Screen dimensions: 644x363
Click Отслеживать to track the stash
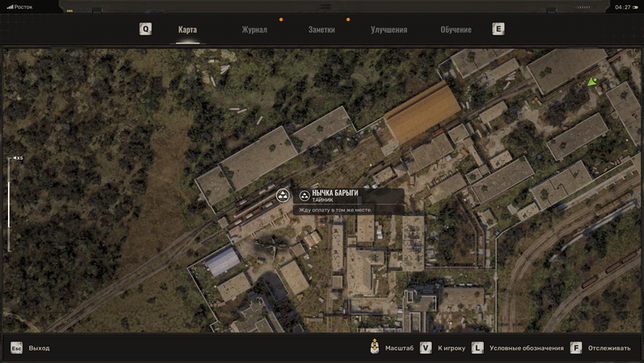coord(609,348)
